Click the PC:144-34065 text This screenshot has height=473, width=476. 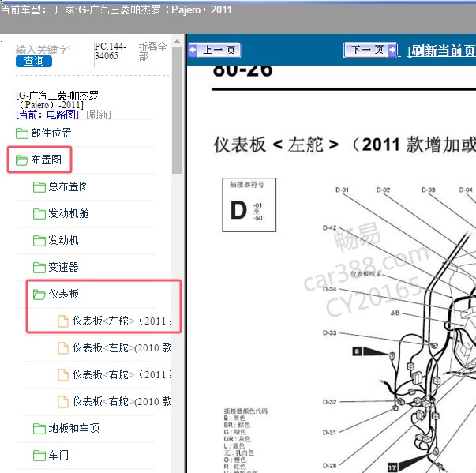pyautogui.click(x=110, y=51)
